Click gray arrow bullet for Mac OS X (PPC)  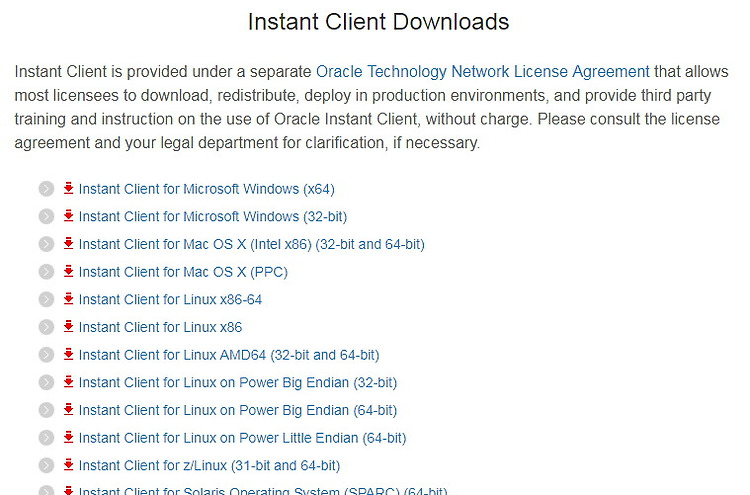click(x=46, y=272)
